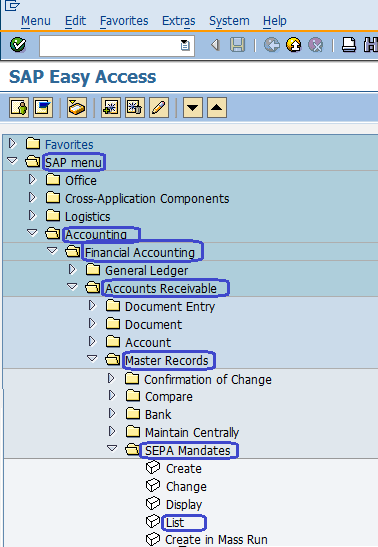Click the General Ledger folder icon

click(x=93, y=270)
